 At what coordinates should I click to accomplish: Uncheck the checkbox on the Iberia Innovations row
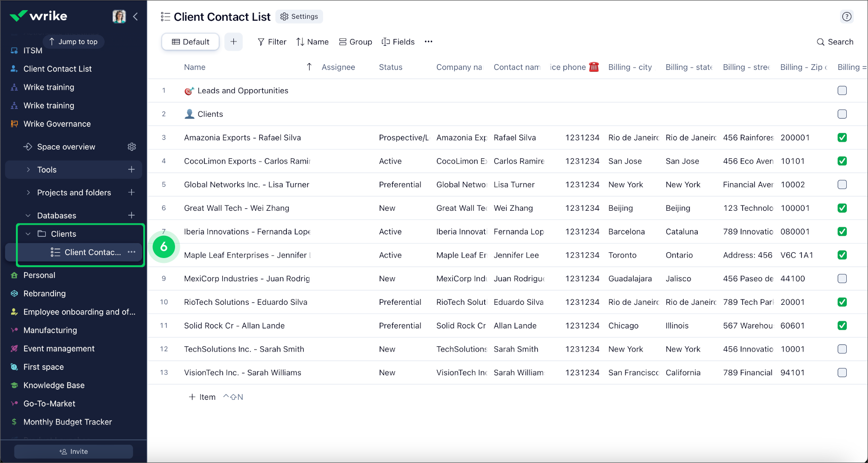[x=842, y=231]
